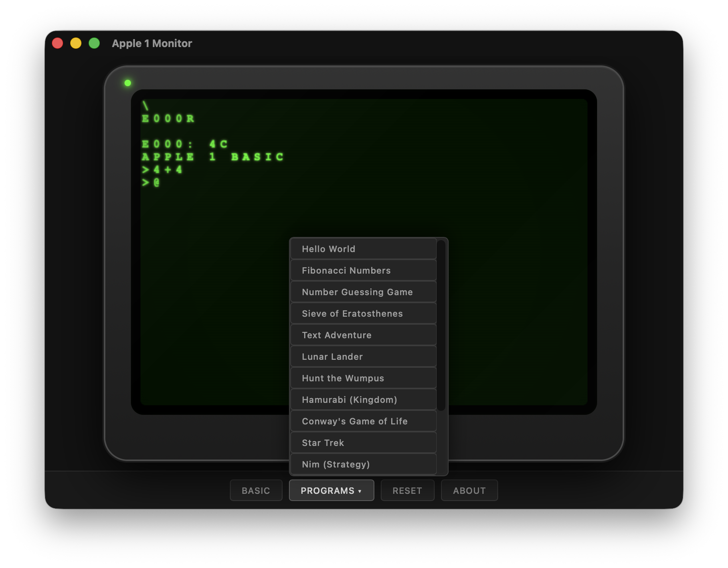Load Lunar Lander
This screenshot has width=728, height=568.
(363, 357)
